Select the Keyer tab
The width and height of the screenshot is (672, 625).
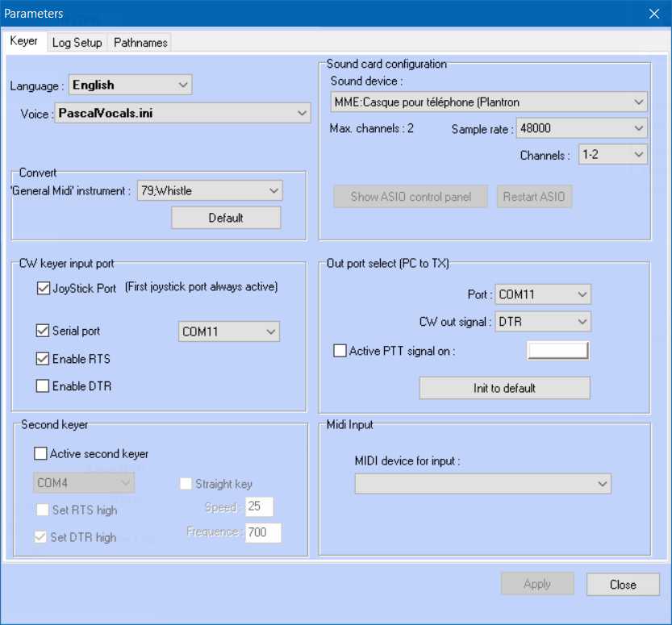tap(24, 42)
